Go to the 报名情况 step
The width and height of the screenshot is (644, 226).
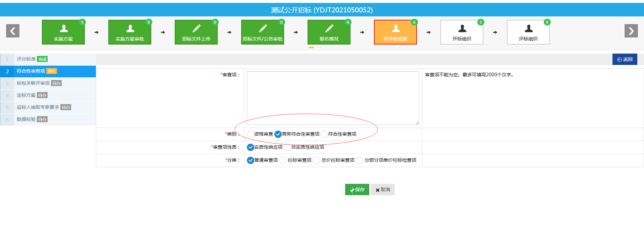(x=329, y=32)
